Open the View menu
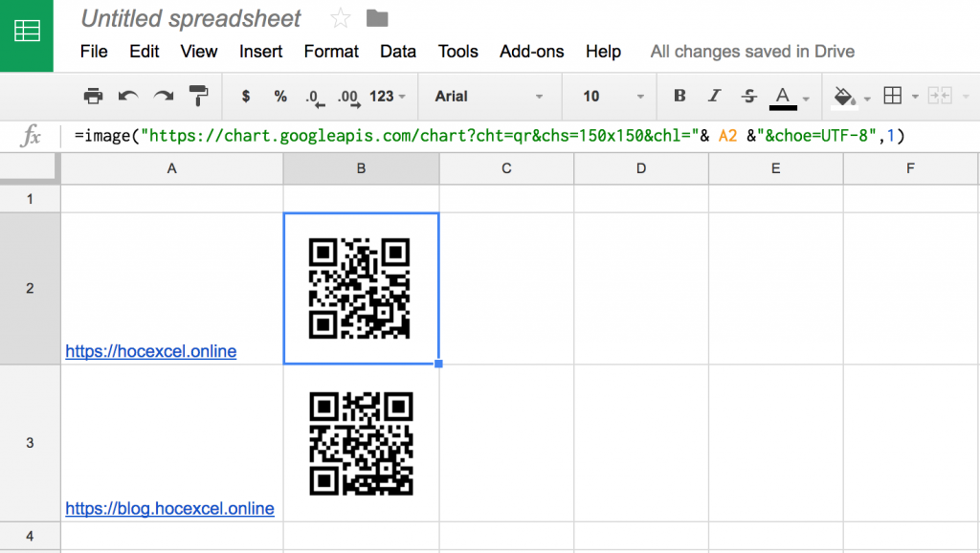Screen dimensions: 980x553 tap(199, 52)
